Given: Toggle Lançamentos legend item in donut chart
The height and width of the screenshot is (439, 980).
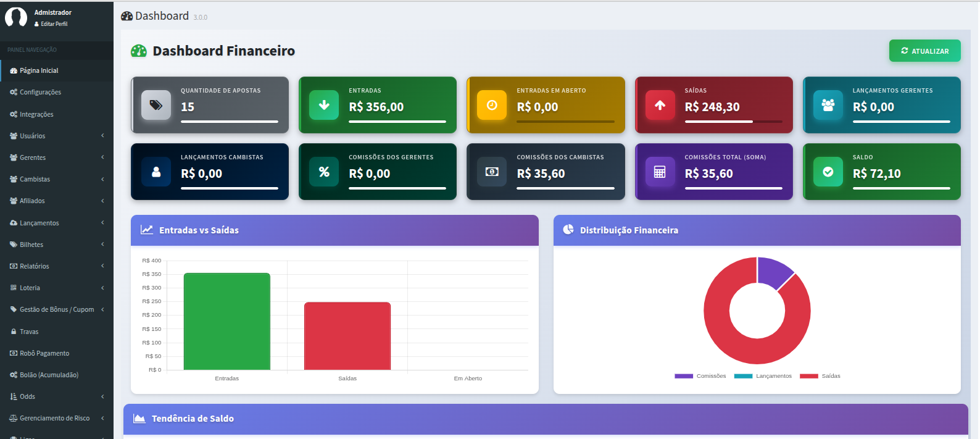Looking at the screenshot, I should tap(763, 376).
